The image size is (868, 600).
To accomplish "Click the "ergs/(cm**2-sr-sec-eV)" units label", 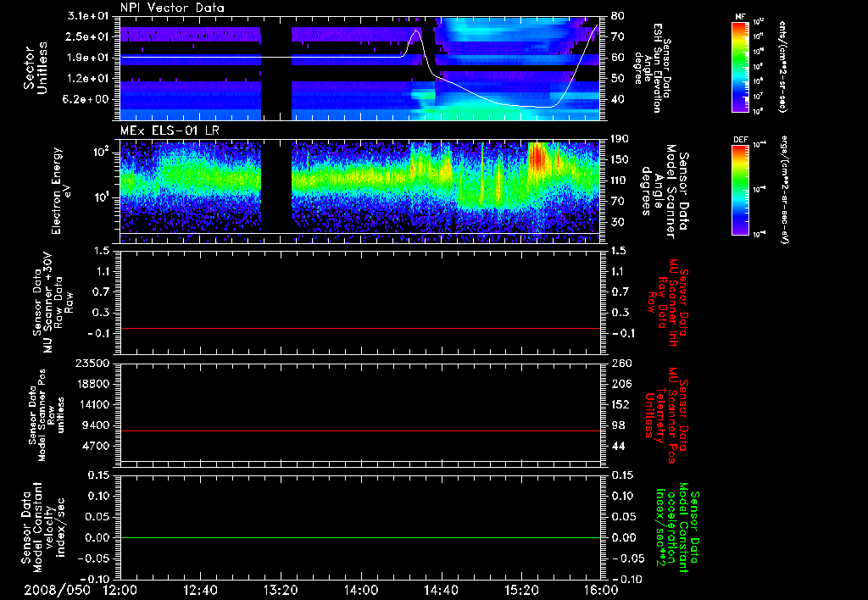I will point(784,189).
